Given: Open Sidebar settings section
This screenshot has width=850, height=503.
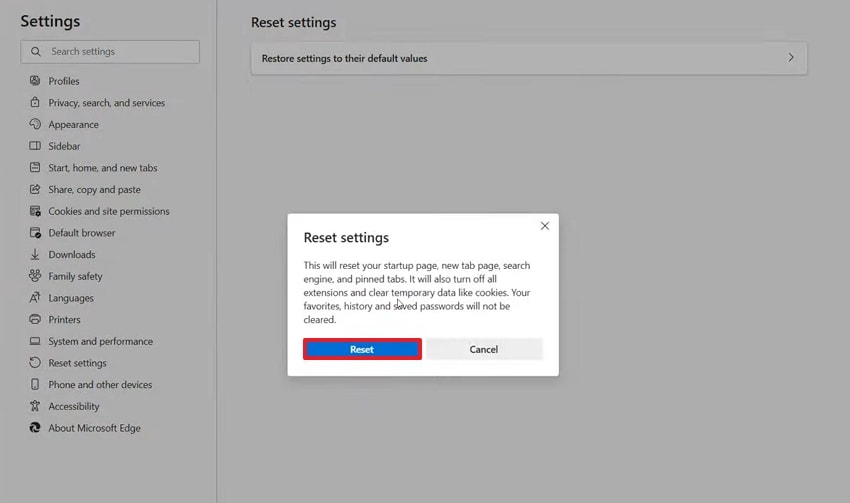Looking at the screenshot, I should [64, 146].
